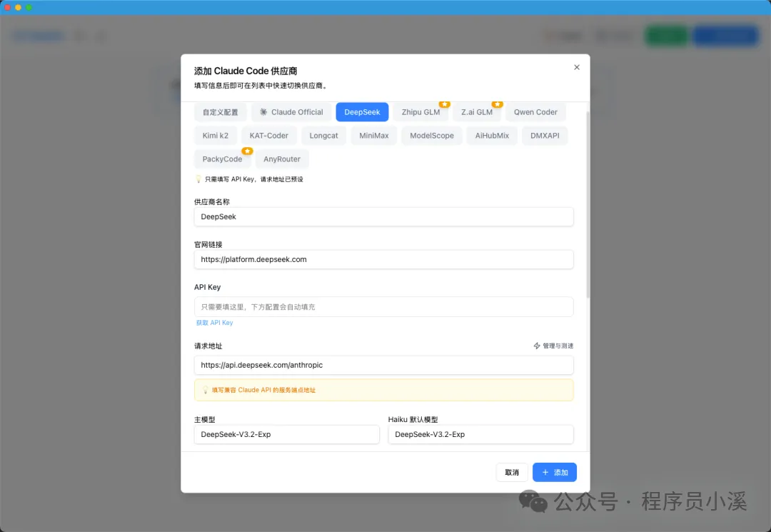Click the lightbulb icon in the yellow warning banner
Viewport: 771px width, 532px height.
(203, 390)
